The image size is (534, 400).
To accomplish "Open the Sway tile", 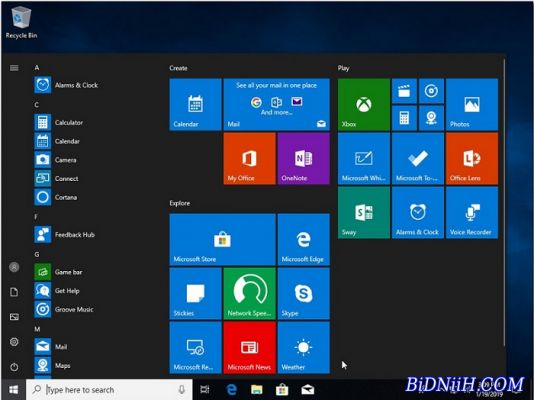I will click(x=364, y=213).
